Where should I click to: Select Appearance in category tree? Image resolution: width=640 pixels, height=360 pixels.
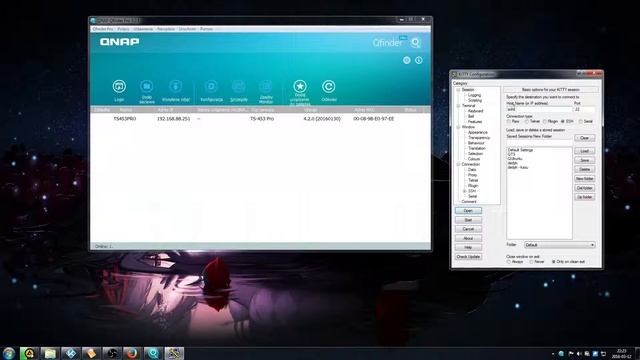[478, 133]
